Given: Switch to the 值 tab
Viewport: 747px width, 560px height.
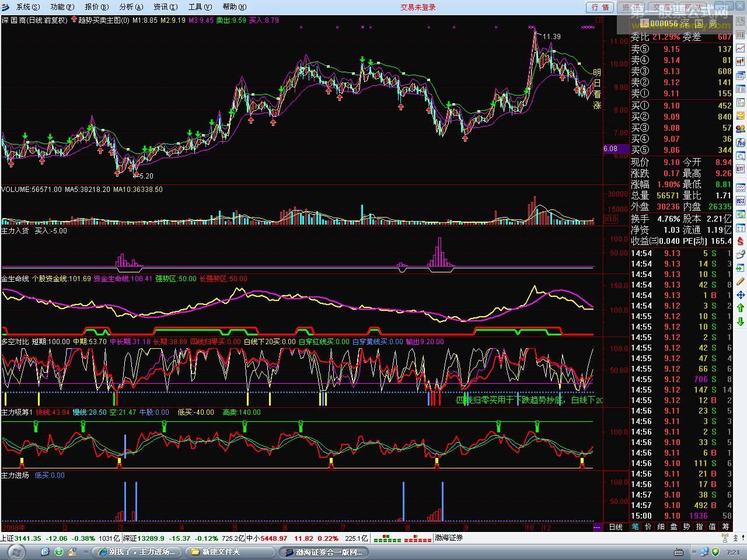Looking at the screenshot, I should 713,527.
